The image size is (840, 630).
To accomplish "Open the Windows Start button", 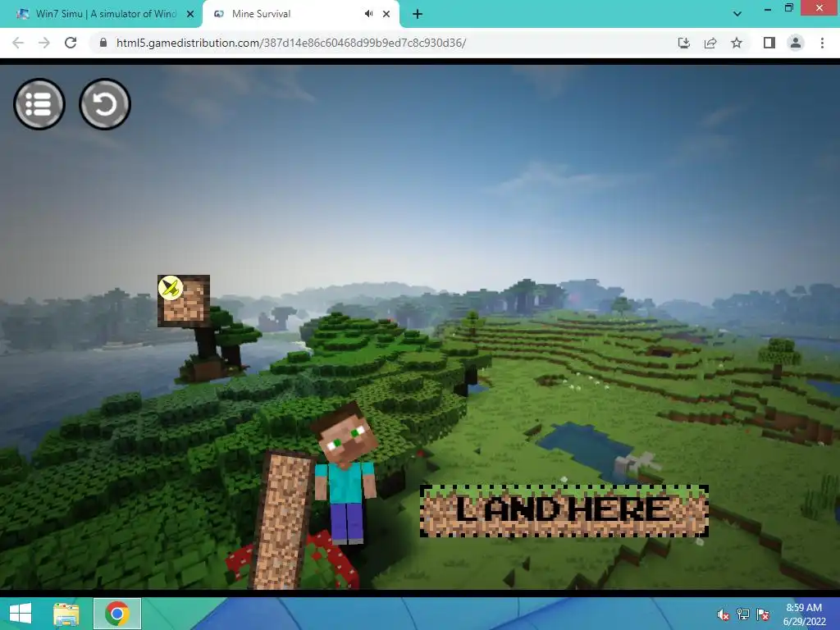I will [21, 614].
